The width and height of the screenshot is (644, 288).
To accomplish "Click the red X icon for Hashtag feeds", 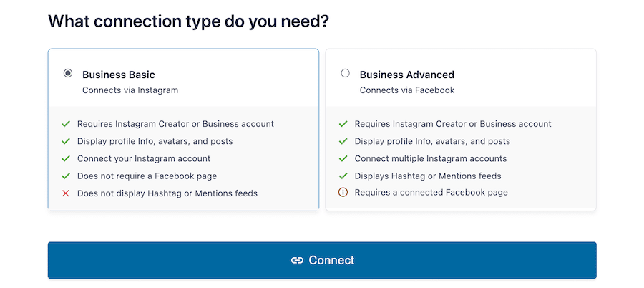I will 66,193.
